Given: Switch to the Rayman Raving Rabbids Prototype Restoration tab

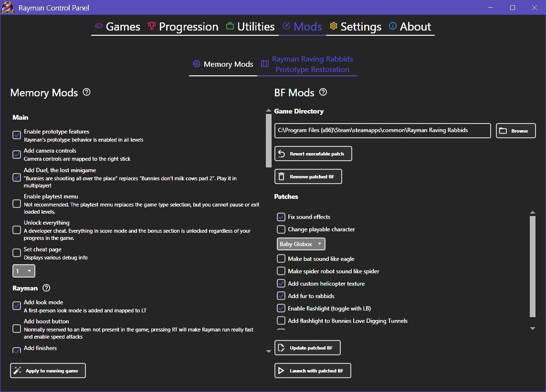Looking at the screenshot, I should pos(313,64).
